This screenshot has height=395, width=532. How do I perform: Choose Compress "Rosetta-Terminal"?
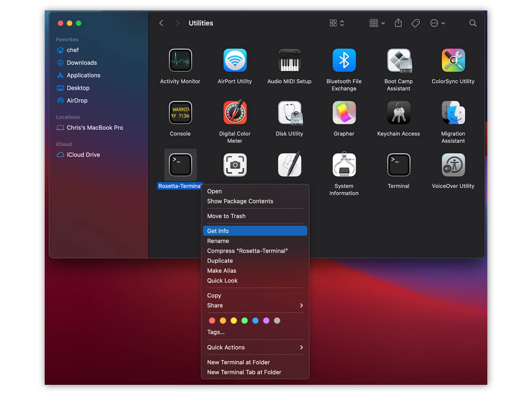click(x=255, y=251)
